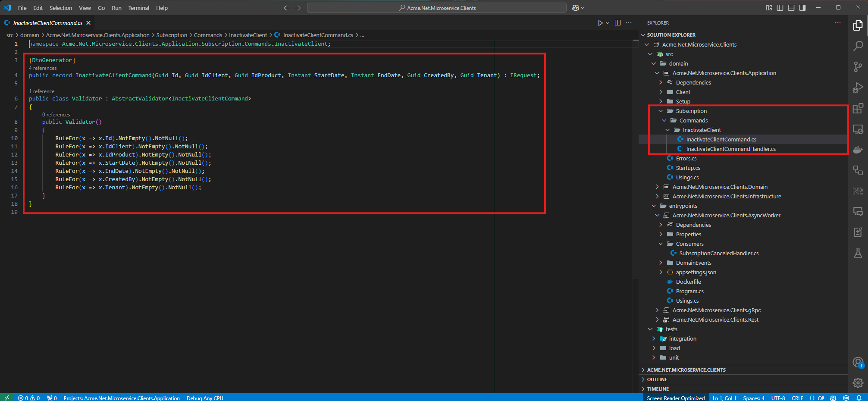The image size is (868, 401).
Task: Go back using navigation arrow
Action: [x=287, y=8]
